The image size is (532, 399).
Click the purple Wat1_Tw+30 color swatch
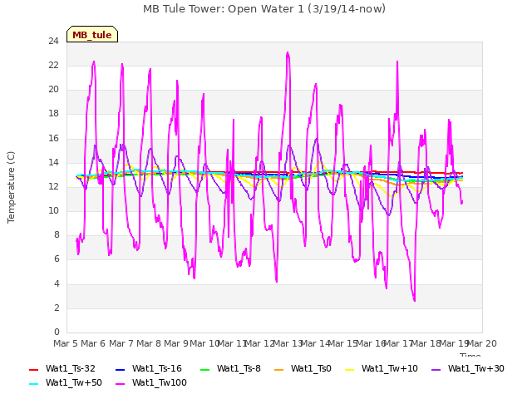coord(436,369)
